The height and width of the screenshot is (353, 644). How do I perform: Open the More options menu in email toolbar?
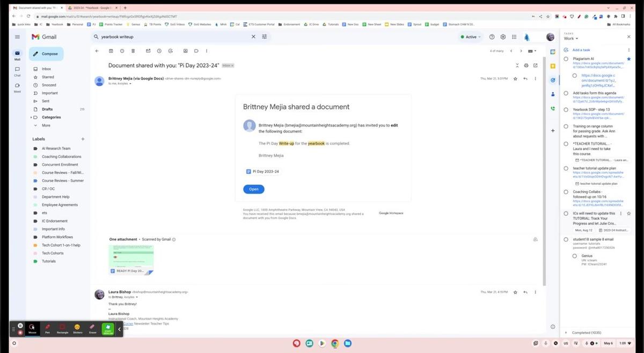206,51
